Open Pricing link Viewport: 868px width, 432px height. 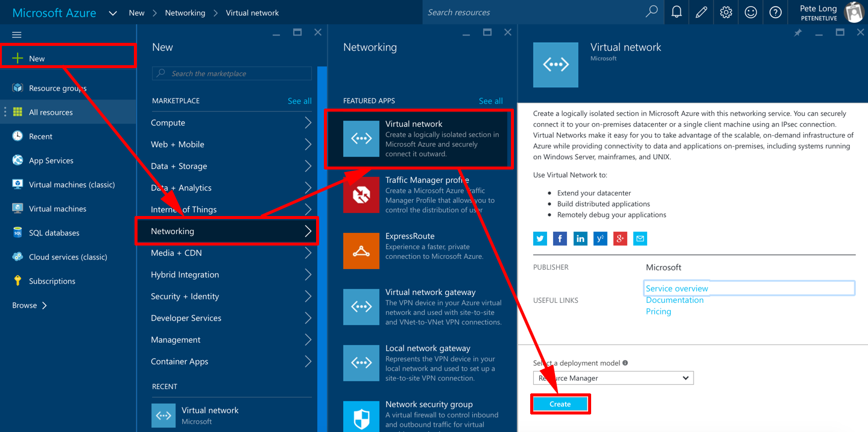click(658, 311)
